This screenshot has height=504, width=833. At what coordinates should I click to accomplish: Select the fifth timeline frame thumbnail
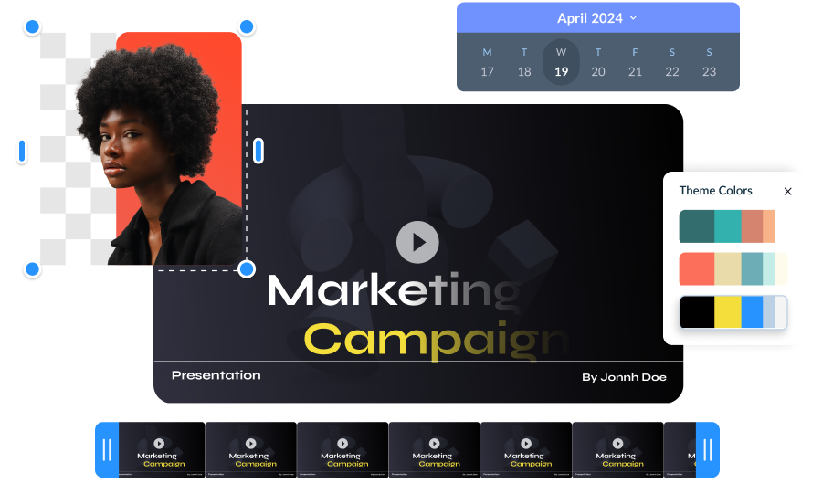coord(526,450)
